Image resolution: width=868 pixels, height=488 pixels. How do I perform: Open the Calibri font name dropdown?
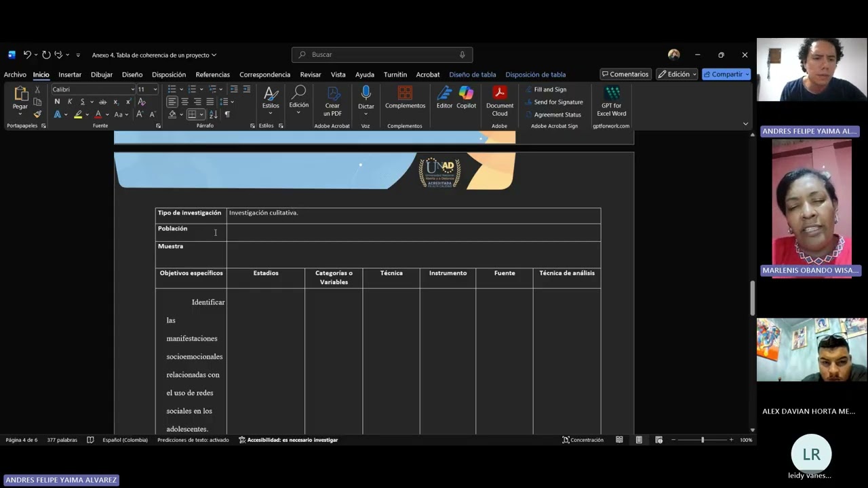click(x=132, y=89)
